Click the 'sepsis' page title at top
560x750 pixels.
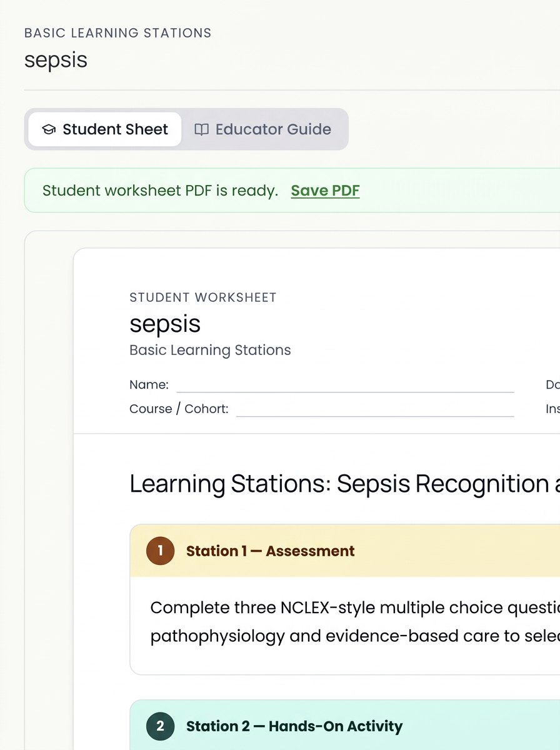coord(56,60)
